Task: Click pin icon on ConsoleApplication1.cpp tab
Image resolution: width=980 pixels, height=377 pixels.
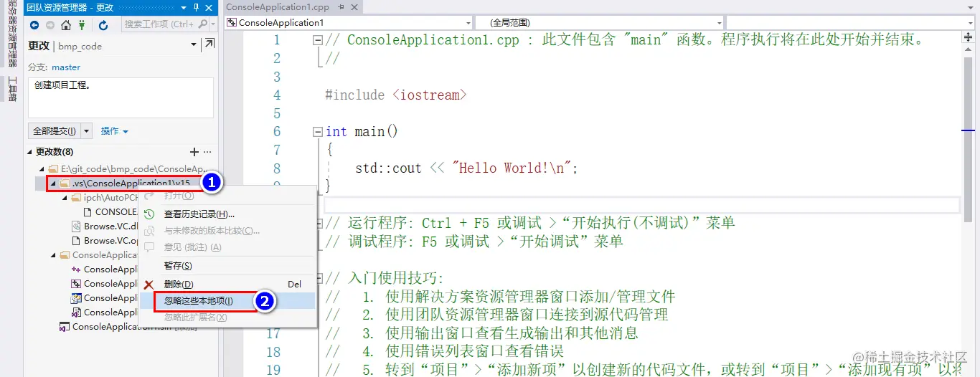Action: 341,7
